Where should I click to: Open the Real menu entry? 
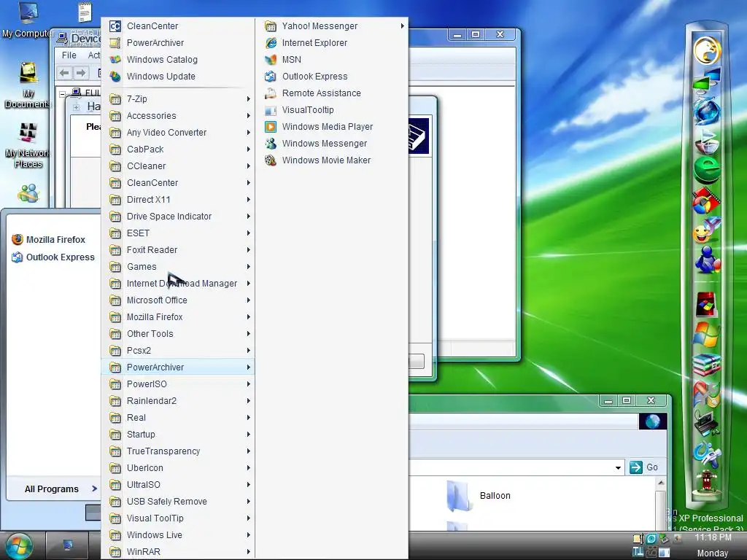click(x=178, y=418)
